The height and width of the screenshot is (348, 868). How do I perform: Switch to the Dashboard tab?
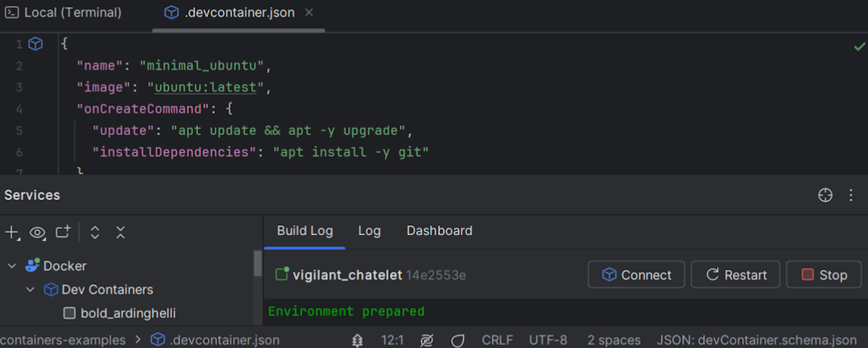point(439,230)
